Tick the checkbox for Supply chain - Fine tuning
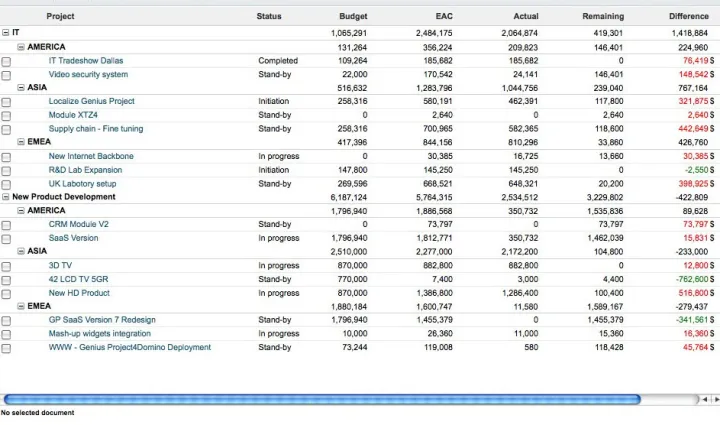 pyautogui.click(x=6, y=129)
